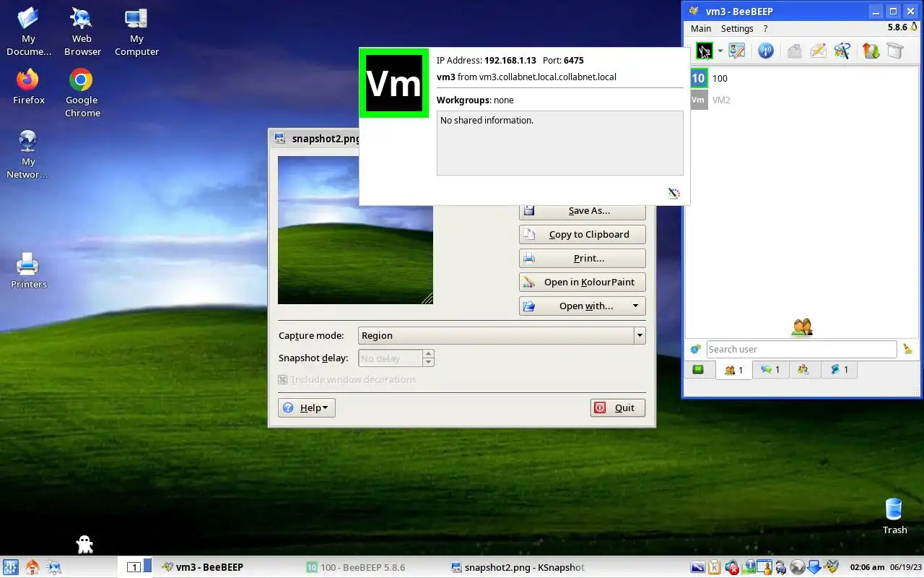Switch to the green panel tab at bottom

click(x=699, y=370)
